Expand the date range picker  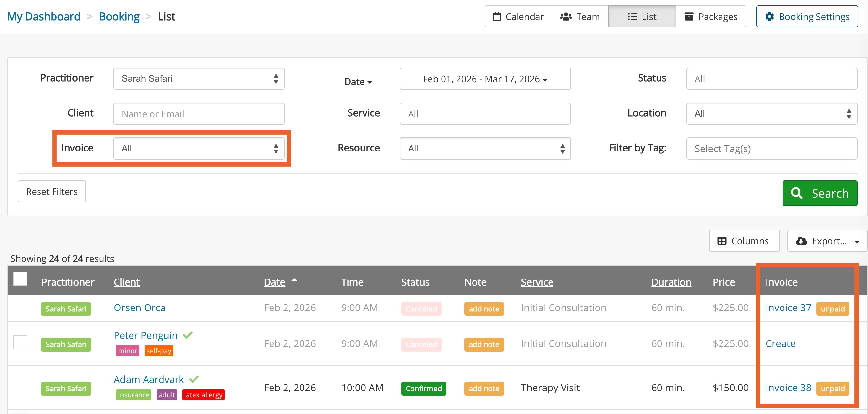point(485,79)
